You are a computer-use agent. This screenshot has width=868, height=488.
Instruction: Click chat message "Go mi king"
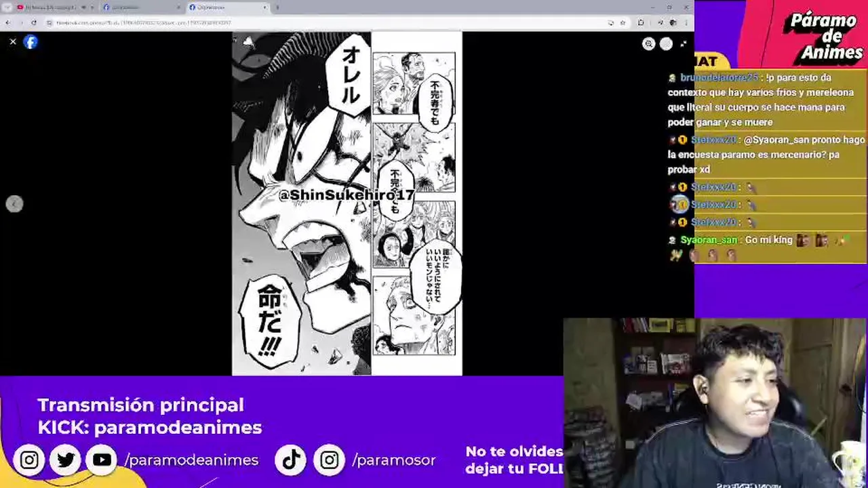(769, 240)
